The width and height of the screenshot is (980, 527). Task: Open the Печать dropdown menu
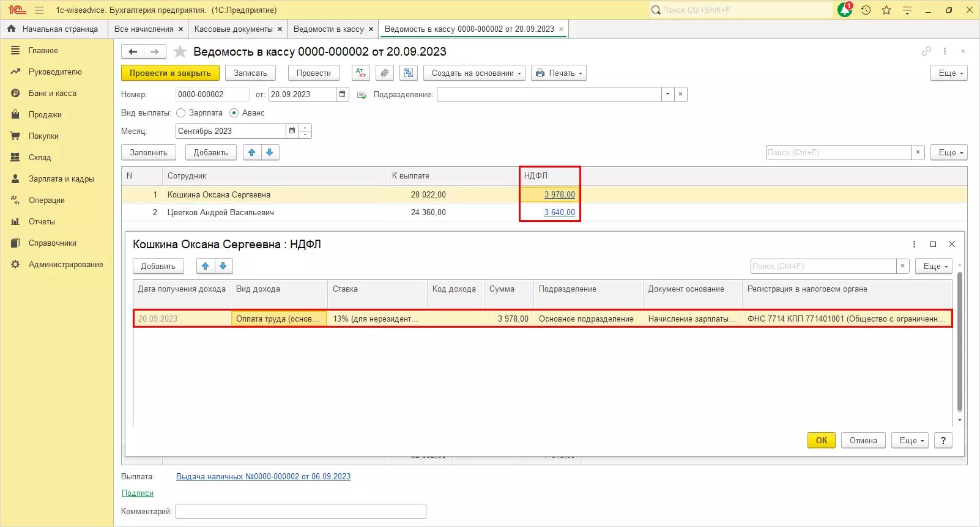pos(559,73)
